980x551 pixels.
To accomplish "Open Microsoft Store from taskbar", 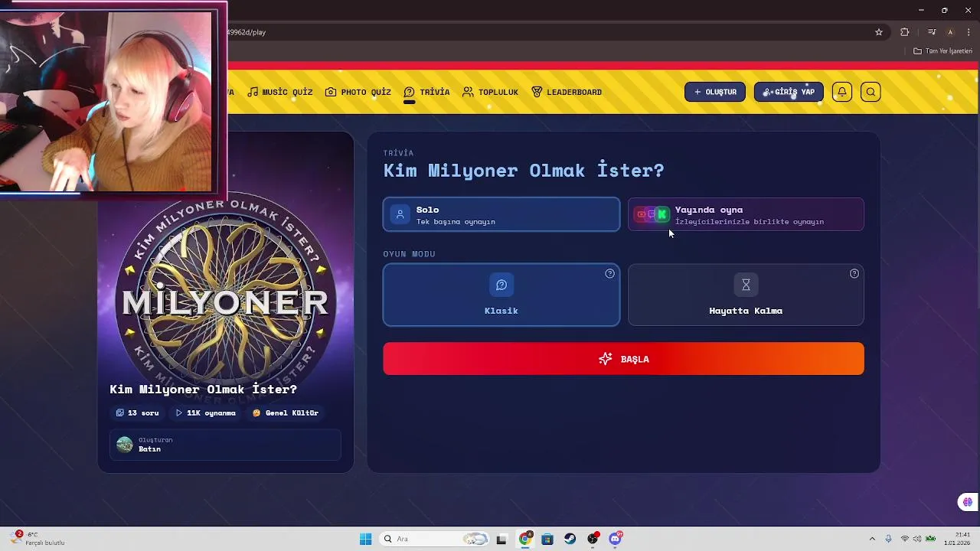I will (x=547, y=539).
